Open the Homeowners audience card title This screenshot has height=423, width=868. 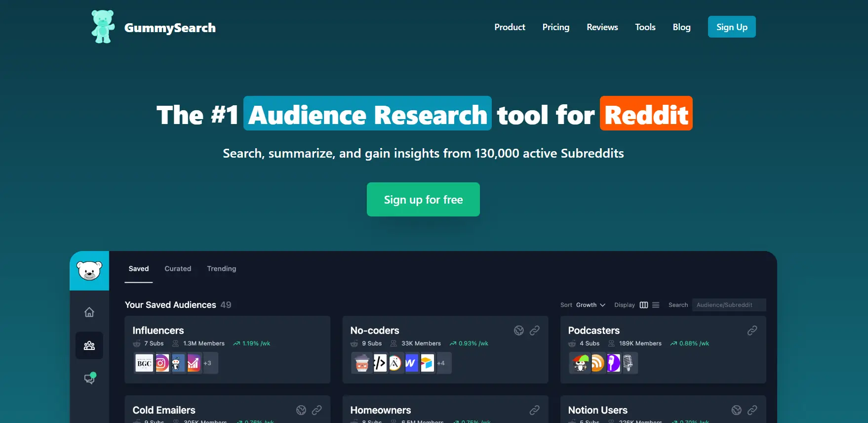[x=381, y=410]
